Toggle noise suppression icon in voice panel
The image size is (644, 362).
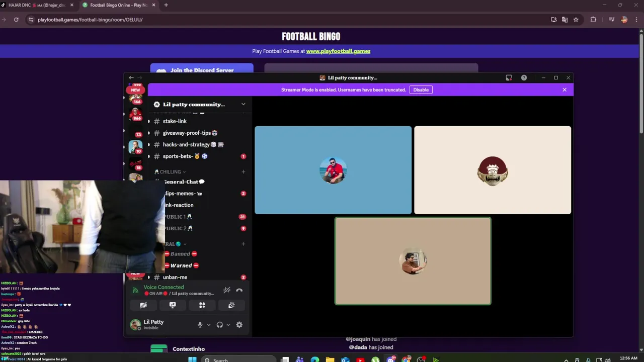click(227, 290)
